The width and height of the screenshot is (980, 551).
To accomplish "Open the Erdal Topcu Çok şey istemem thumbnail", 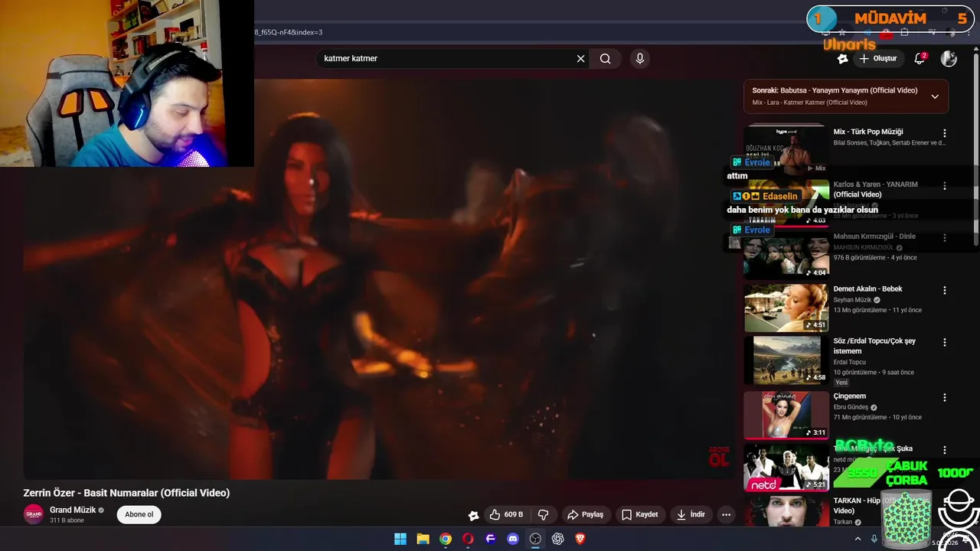I will click(786, 360).
